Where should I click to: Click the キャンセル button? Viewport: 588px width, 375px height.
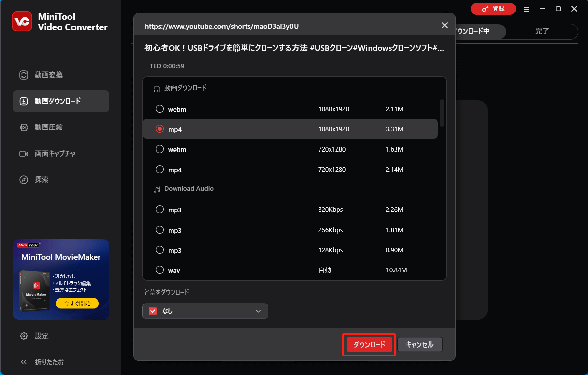click(x=420, y=345)
